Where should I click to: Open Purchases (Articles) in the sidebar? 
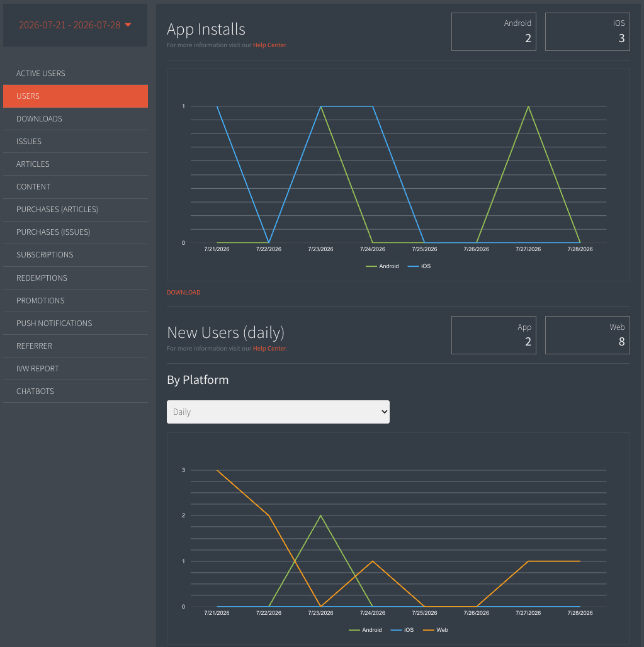click(x=75, y=210)
